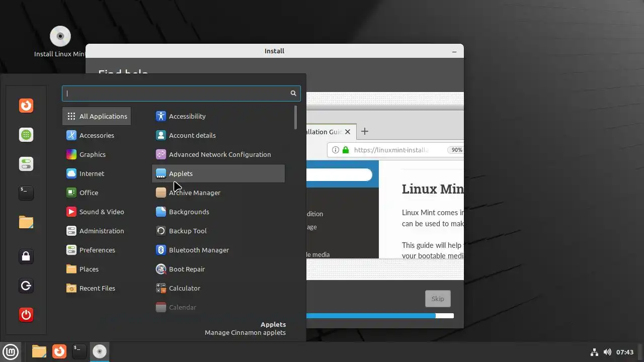Click the Skip button in Install window
This screenshot has height=362, width=644.
tap(438, 299)
